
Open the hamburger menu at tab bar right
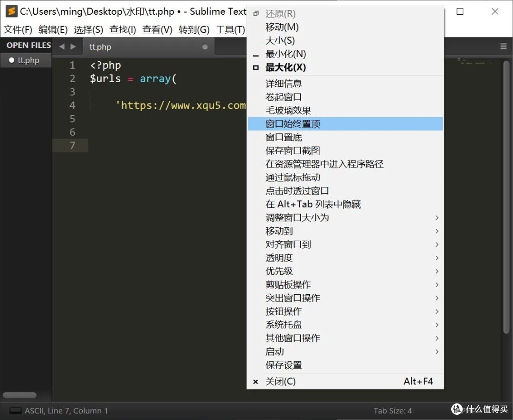coord(503,47)
